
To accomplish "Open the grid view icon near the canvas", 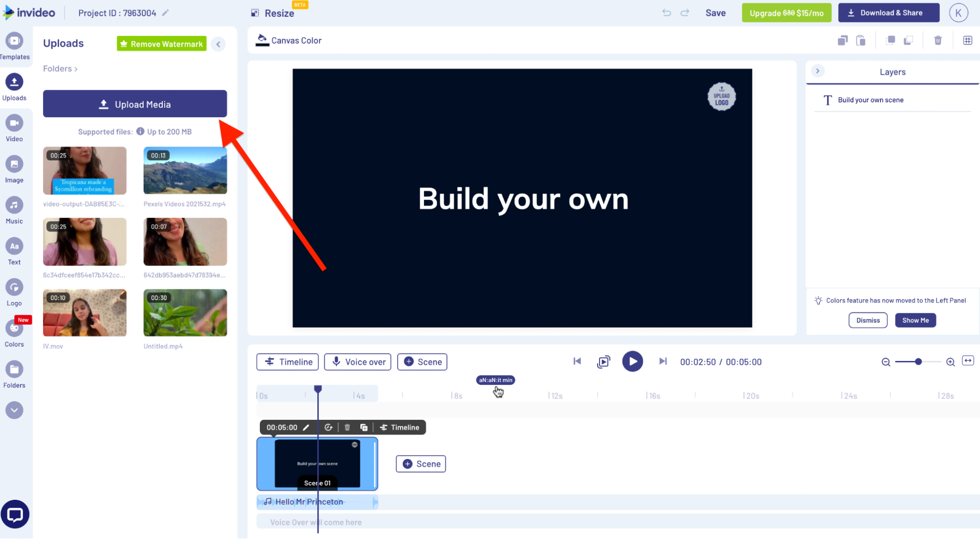I will point(968,40).
